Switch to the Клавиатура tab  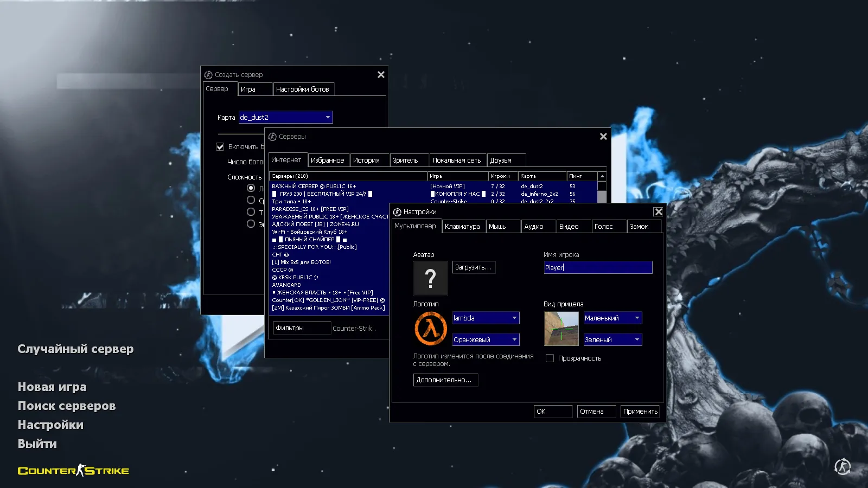pyautogui.click(x=462, y=227)
